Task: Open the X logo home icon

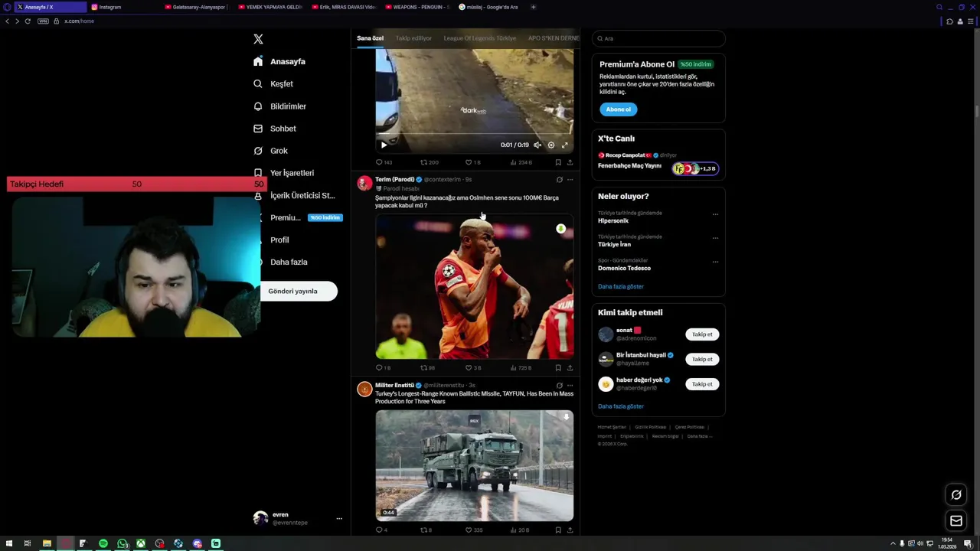Action: click(258, 39)
